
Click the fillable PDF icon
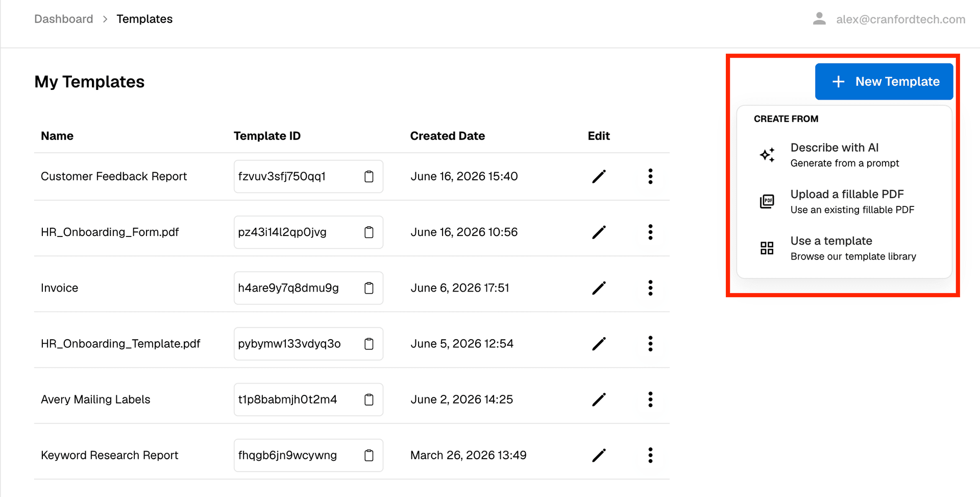pos(767,201)
